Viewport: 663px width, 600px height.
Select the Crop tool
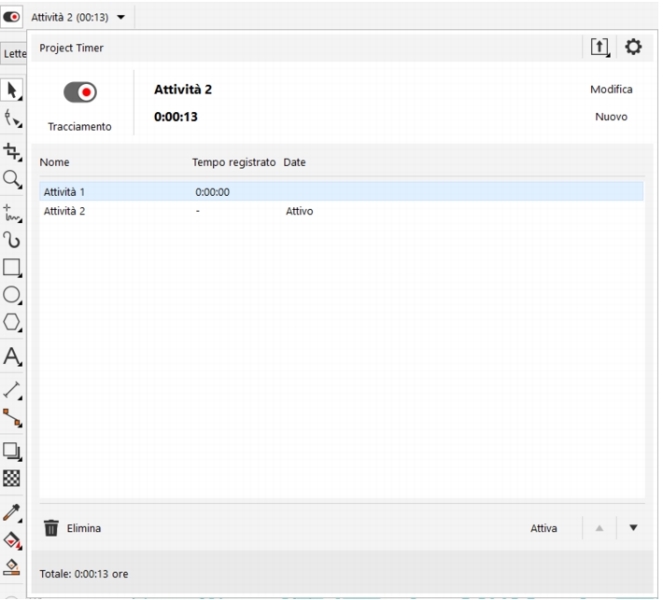click(13, 151)
